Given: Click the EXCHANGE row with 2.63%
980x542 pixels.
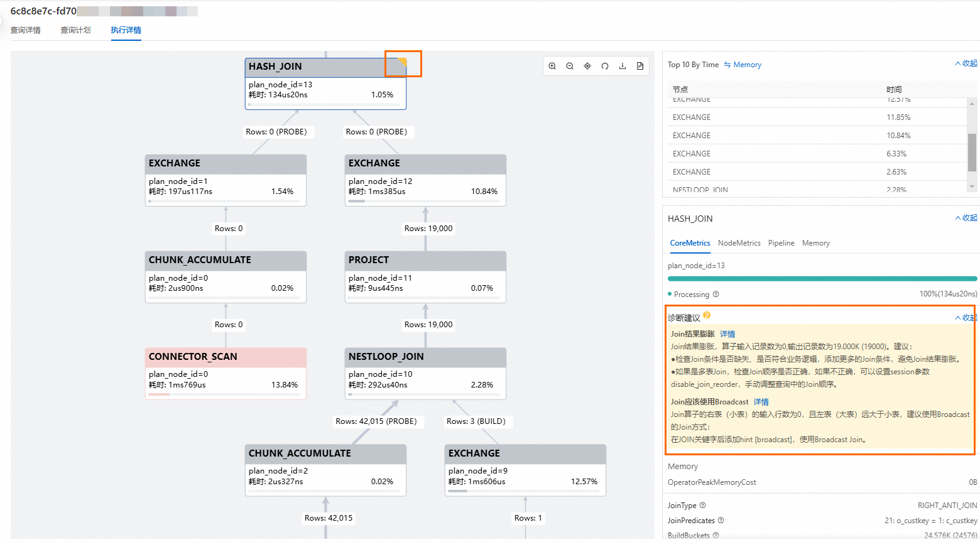Looking at the screenshot, I should 817,172.
